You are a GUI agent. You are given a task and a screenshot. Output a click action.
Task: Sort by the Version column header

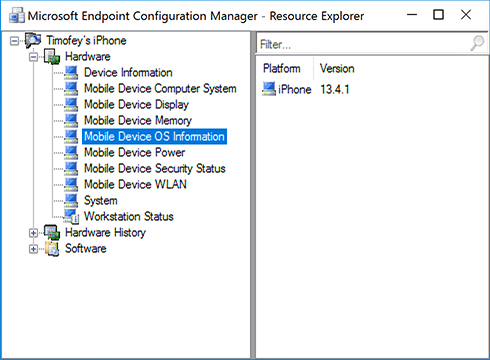(337, 68)
